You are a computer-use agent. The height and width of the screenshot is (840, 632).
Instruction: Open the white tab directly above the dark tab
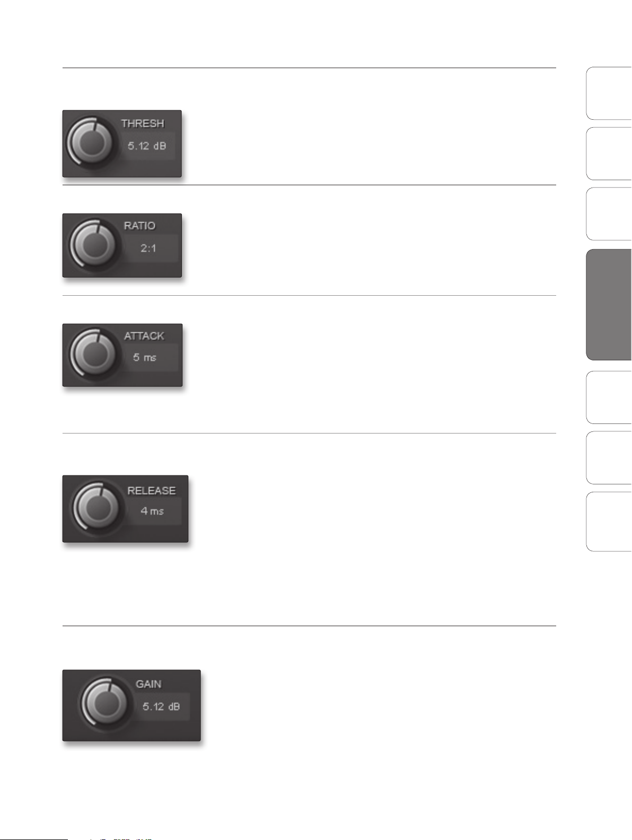(609, 214)
